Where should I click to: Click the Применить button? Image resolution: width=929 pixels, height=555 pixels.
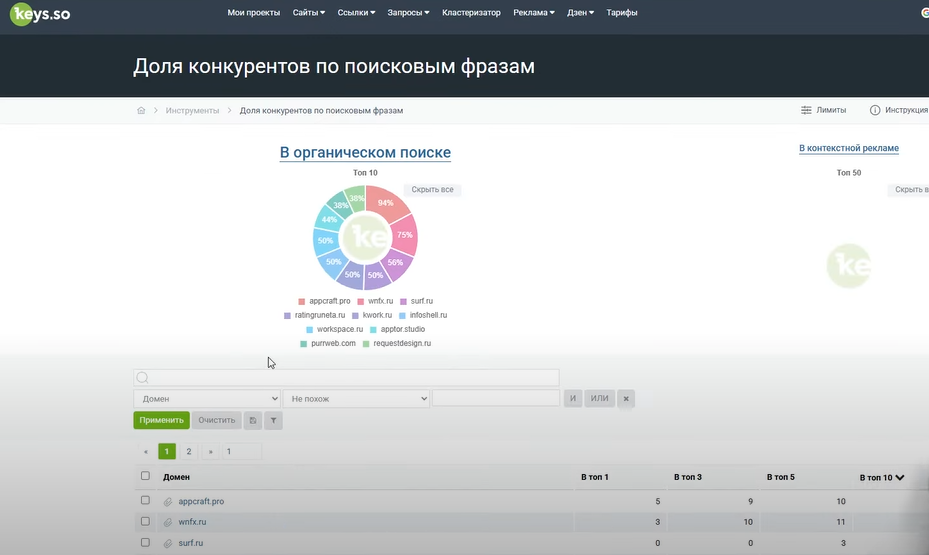tap(161, 420)
